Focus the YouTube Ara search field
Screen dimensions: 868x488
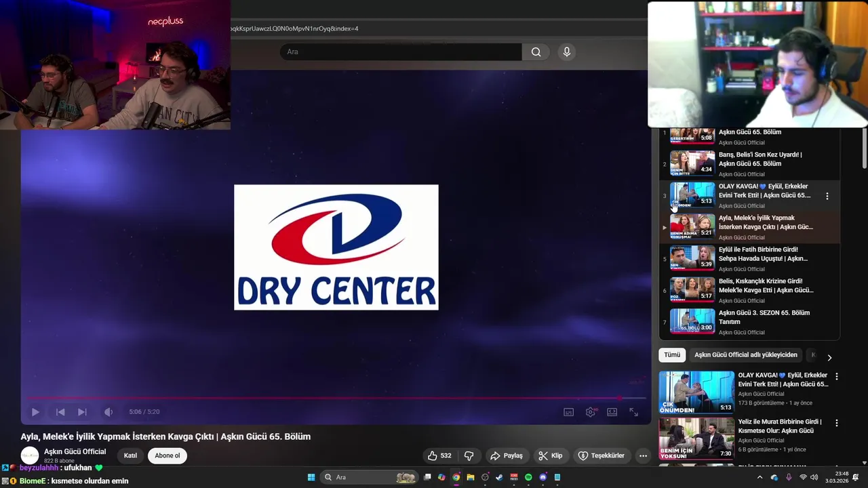[400, 52]
